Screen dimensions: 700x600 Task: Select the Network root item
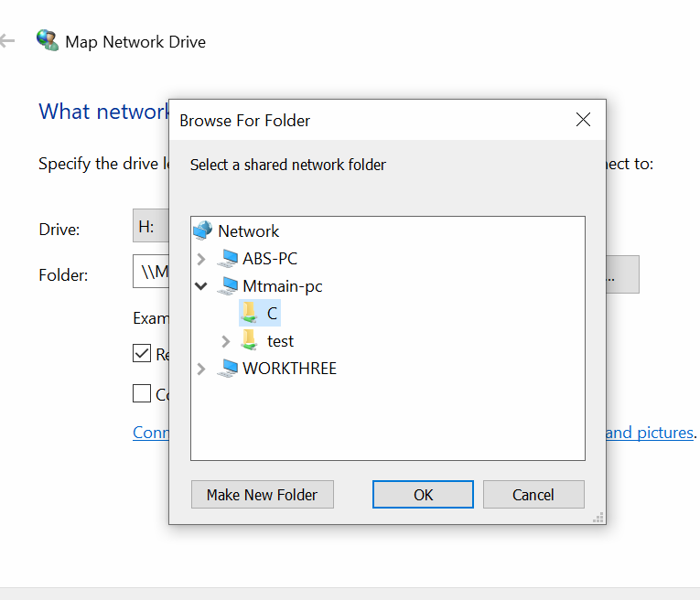coord(249,231)
